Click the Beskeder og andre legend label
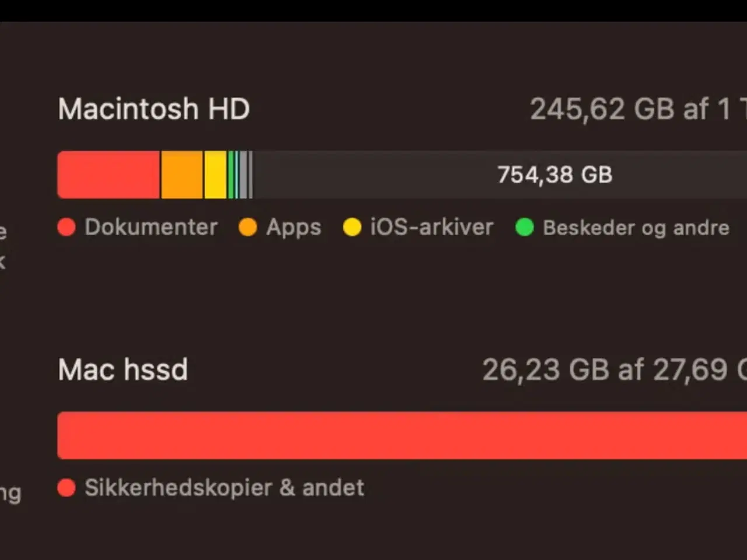This screenshot has width=747, height=560. [636, 228]
